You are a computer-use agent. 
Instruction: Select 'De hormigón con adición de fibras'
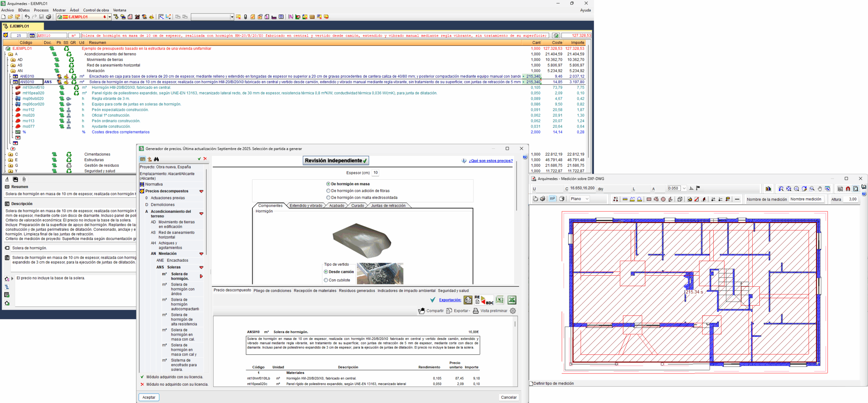(328, 191)
